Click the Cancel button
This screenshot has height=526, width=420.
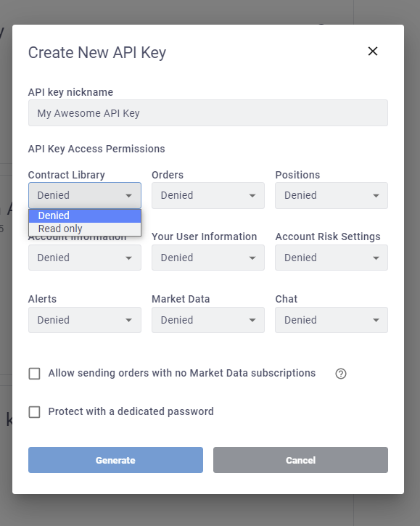(x=300, y=460)
